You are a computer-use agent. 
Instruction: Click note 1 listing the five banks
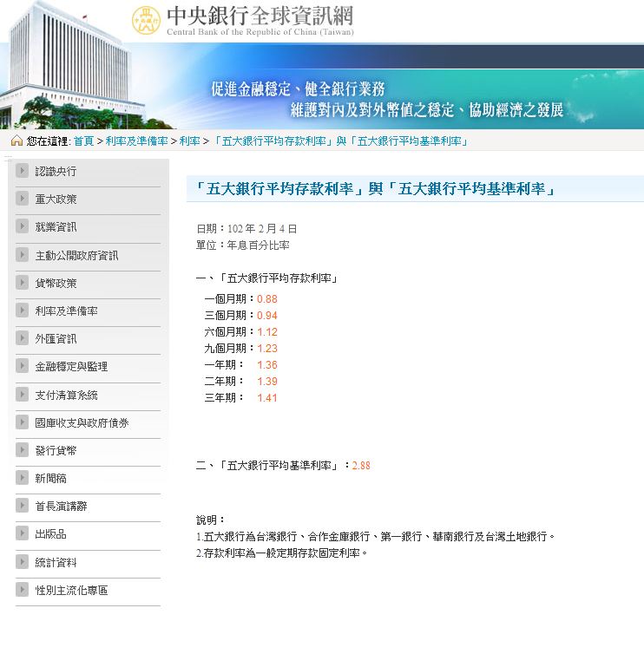click(x=376, y=536)
